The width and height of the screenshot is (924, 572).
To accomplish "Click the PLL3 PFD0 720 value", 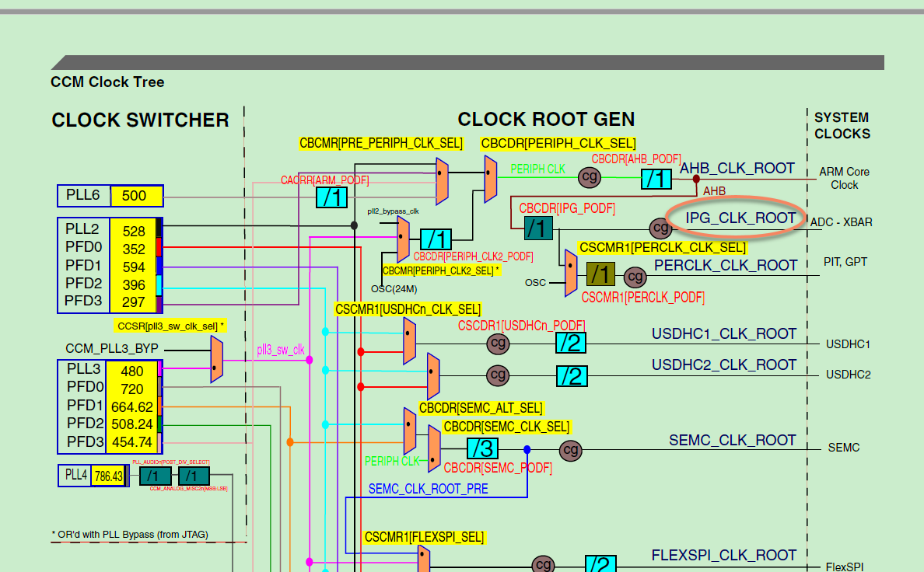I will pyautogui.click(x=132, y=389).
